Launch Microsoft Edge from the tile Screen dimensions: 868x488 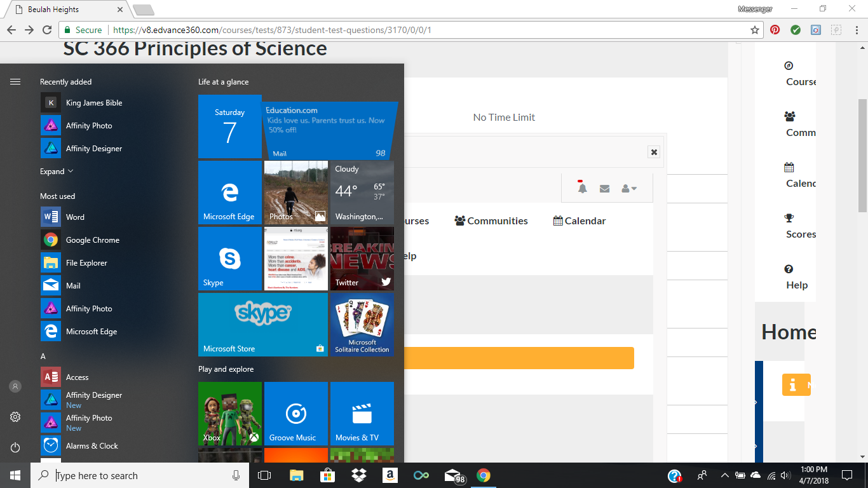(x=229, y=193)
